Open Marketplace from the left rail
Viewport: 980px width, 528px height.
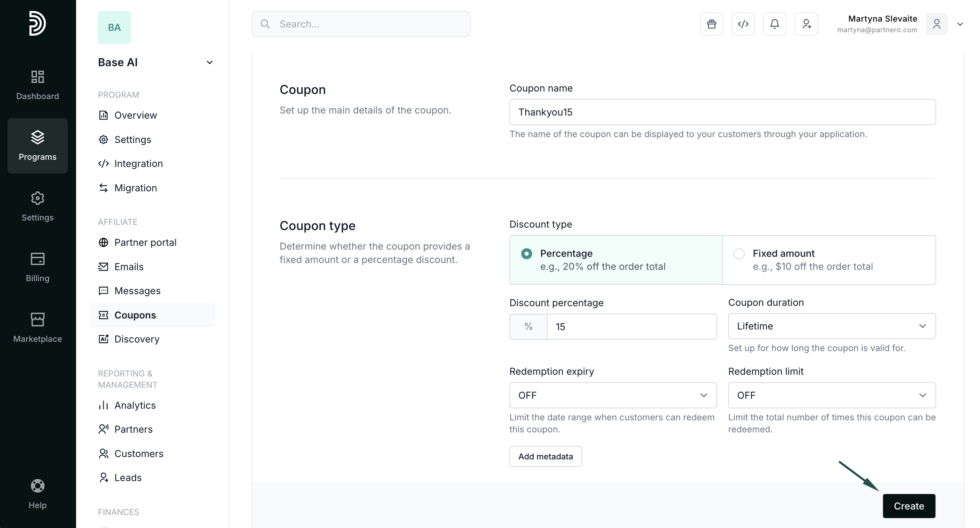click(x=37, y=327)
